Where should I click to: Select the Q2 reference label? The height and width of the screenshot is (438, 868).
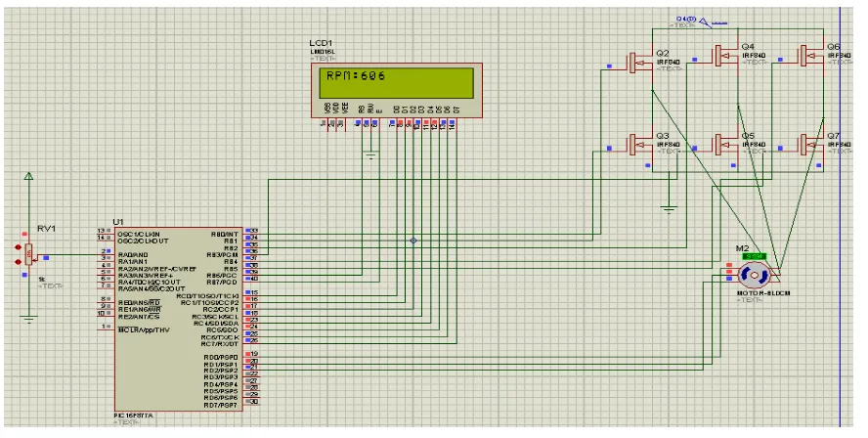click(x=663, y=53)
